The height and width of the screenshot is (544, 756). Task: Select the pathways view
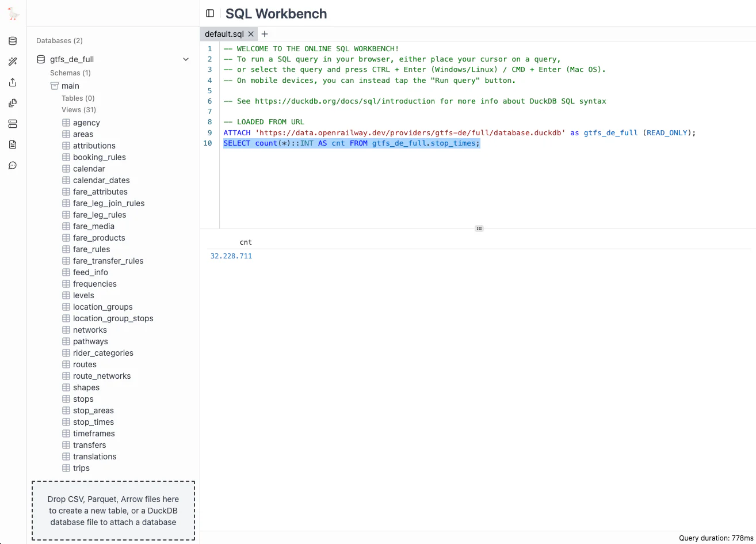point(90,341)
